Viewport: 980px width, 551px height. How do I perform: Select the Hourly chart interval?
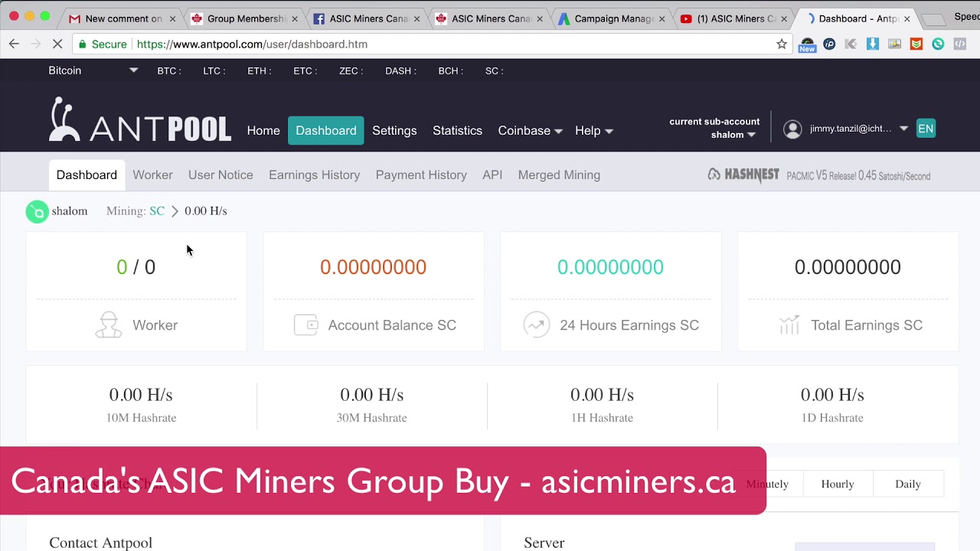click(838, 484)
